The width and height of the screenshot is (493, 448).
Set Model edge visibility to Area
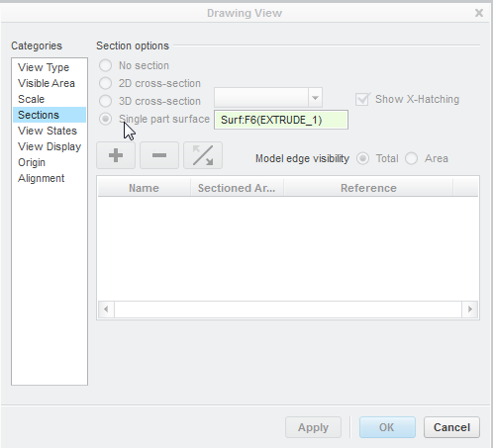point(412,158)
